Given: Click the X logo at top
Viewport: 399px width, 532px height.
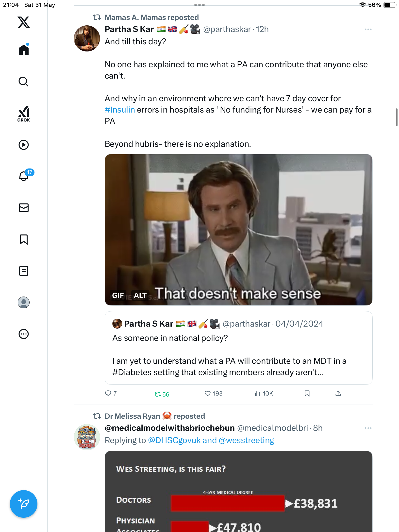Looking at the screenshot, I should [24, 22].
